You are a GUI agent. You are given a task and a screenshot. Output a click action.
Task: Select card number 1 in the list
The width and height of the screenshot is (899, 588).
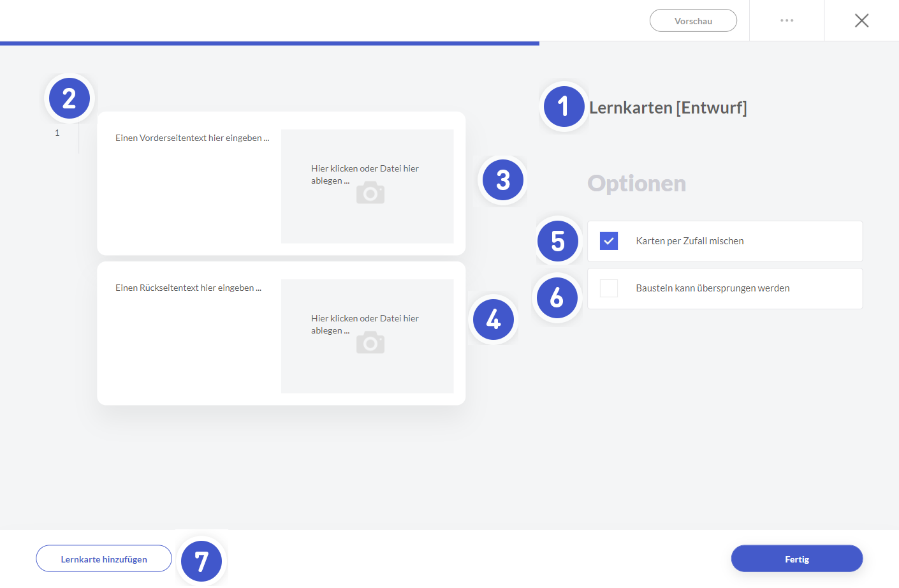57,133
